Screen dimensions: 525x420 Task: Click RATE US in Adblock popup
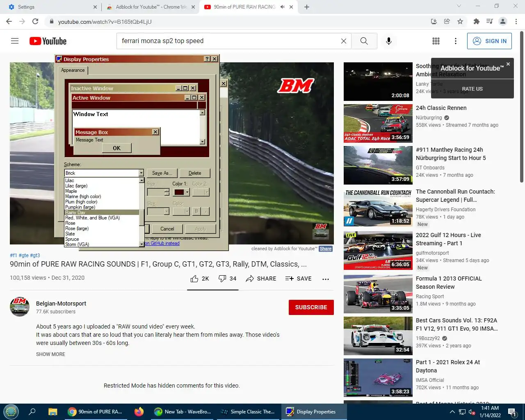pyautogui.click(x=472, y=89)
